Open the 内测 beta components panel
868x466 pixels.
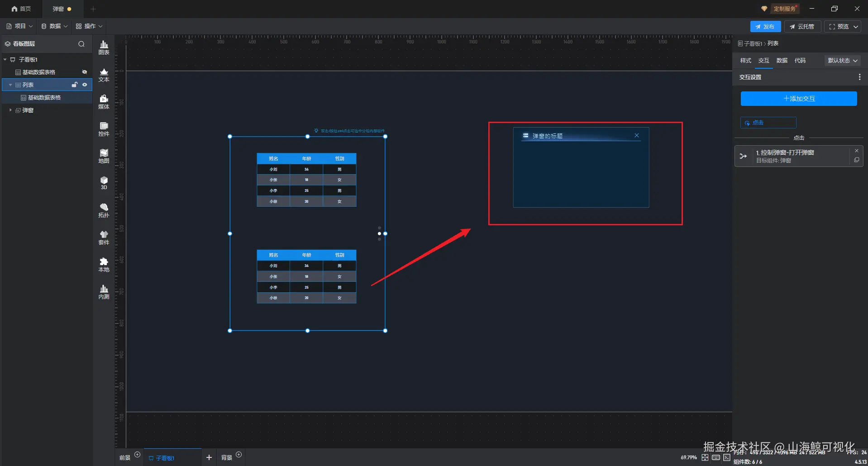(x=104, y=292)
